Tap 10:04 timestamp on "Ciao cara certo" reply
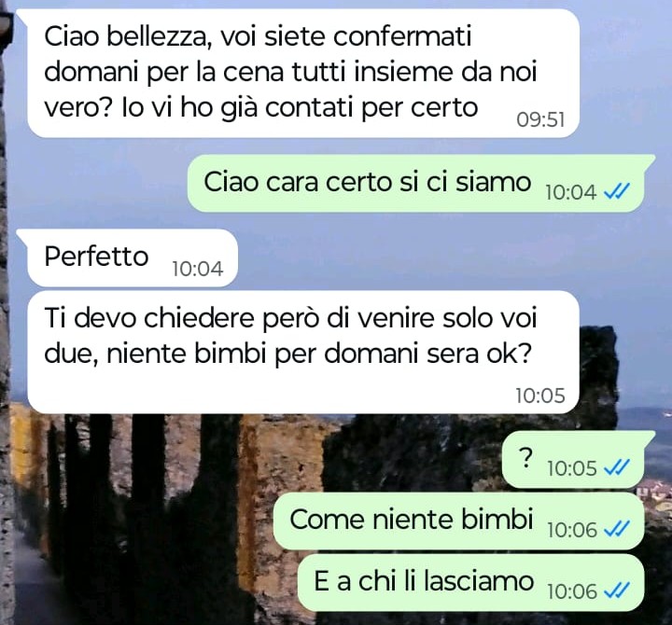This screenshot has height=625, width=672. (x=571, y=192)
